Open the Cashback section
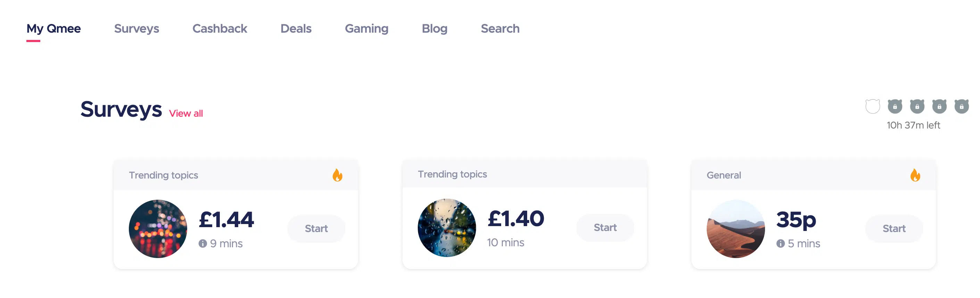 click(220, 28)
